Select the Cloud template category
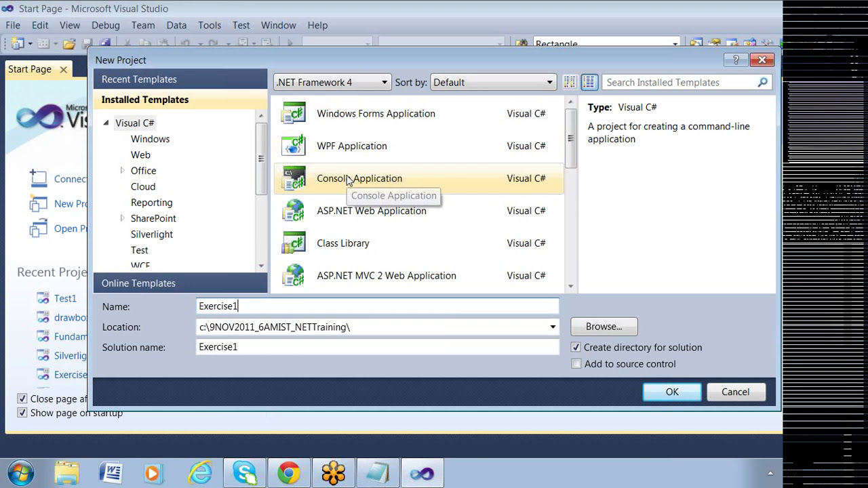This screenshot has height=488, width=868. (143, 186)
